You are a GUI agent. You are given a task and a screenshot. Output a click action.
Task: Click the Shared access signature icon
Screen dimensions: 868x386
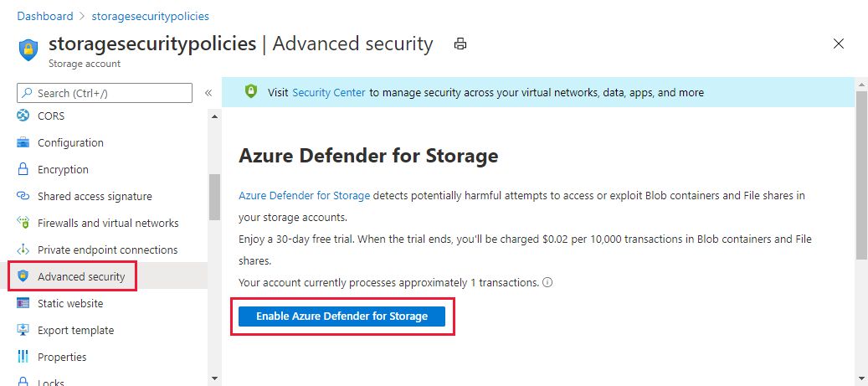[x=23, y=196]
